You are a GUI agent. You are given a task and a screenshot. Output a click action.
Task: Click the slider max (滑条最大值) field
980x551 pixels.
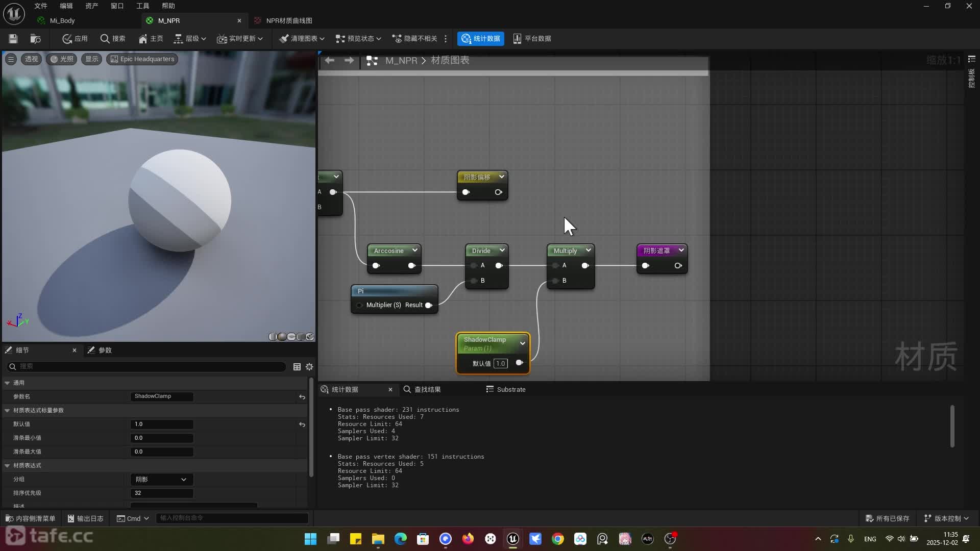161,452
